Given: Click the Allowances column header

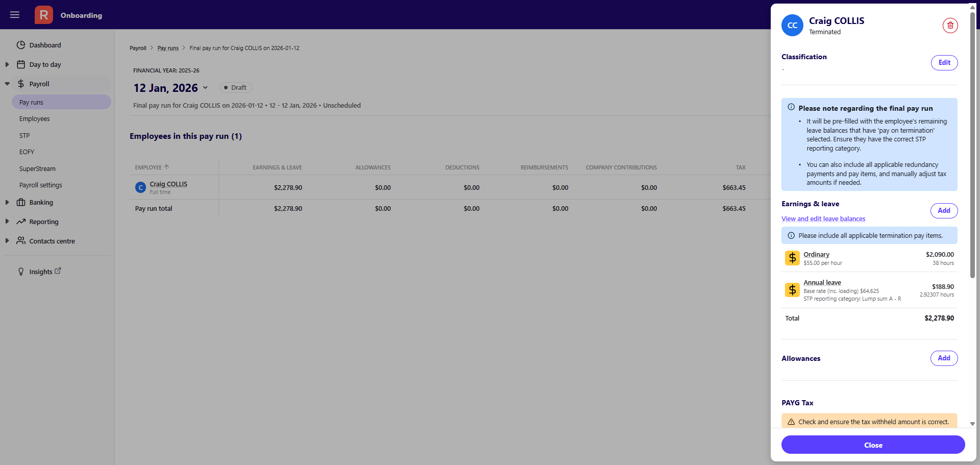Looking at the screenshot, I should click(373, 167).
